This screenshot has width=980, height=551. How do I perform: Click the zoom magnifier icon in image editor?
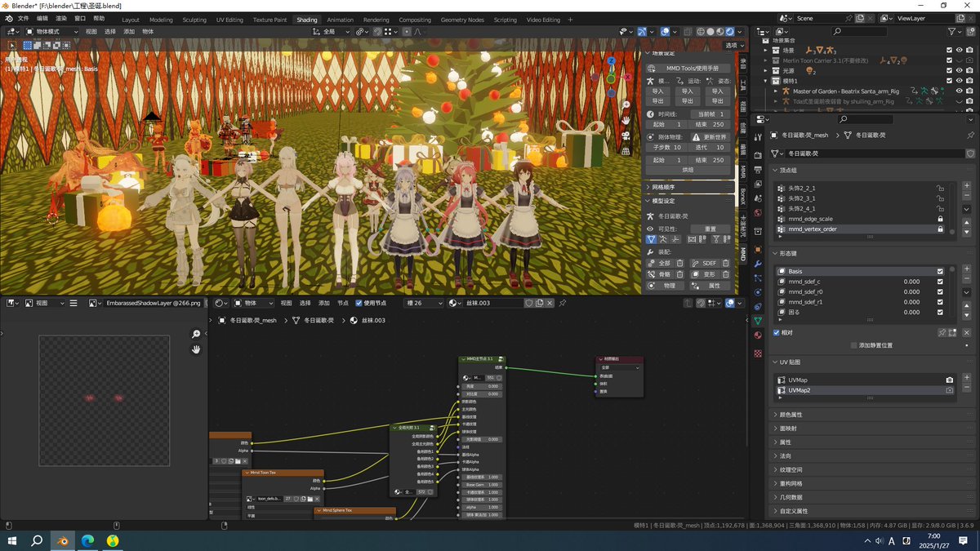(x=196, y=334)
